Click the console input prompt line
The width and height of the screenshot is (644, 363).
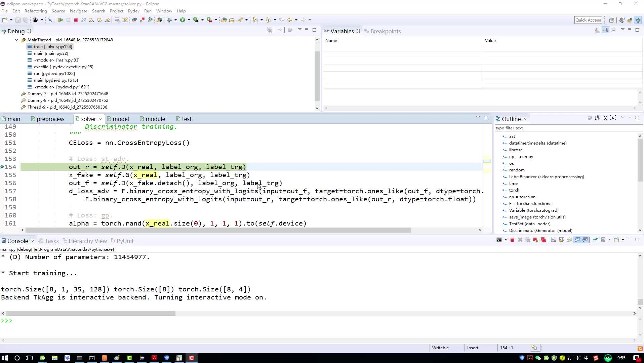(319, 321)
